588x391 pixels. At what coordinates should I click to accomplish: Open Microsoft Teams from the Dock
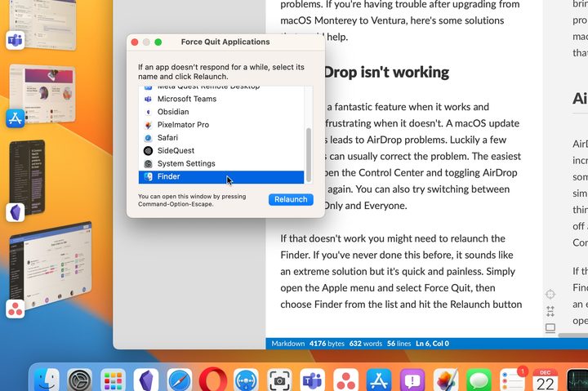(312, 380)
